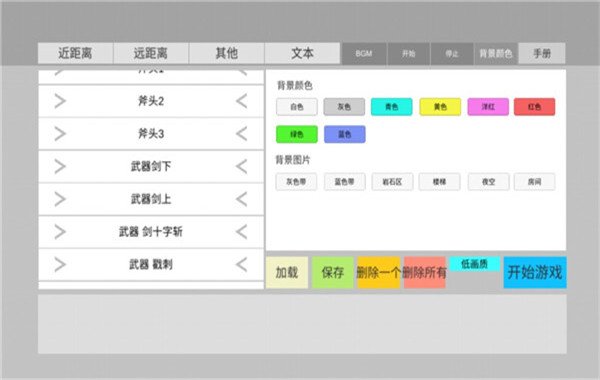Click the left chevron beside 斧头3
Image resolution: width=600 pixels, height=380 pixels.
[242, 134]
